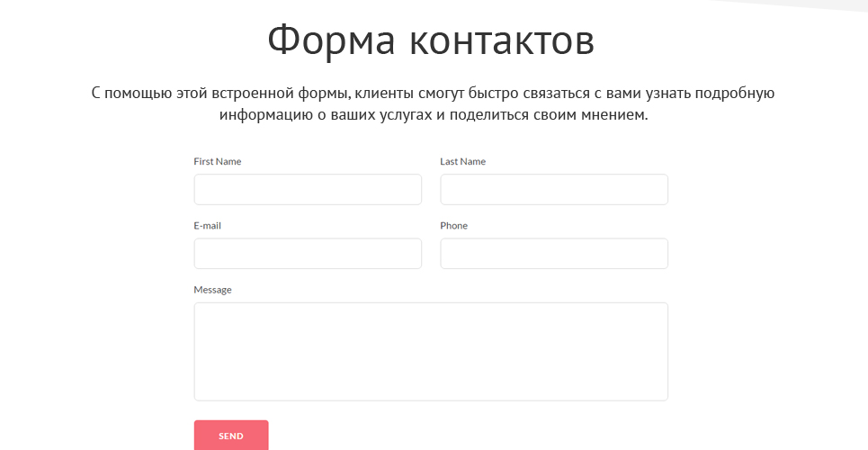
Task: Click the First Name input field
Action: [308, 190]
